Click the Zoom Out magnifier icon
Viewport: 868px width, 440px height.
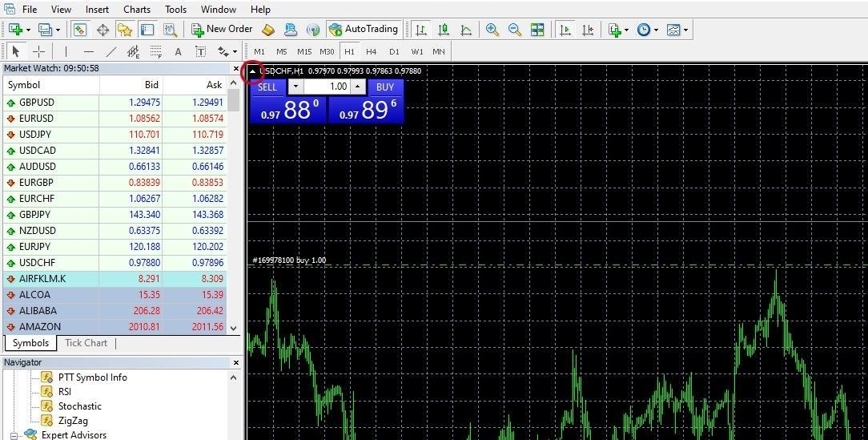(514, 30)
